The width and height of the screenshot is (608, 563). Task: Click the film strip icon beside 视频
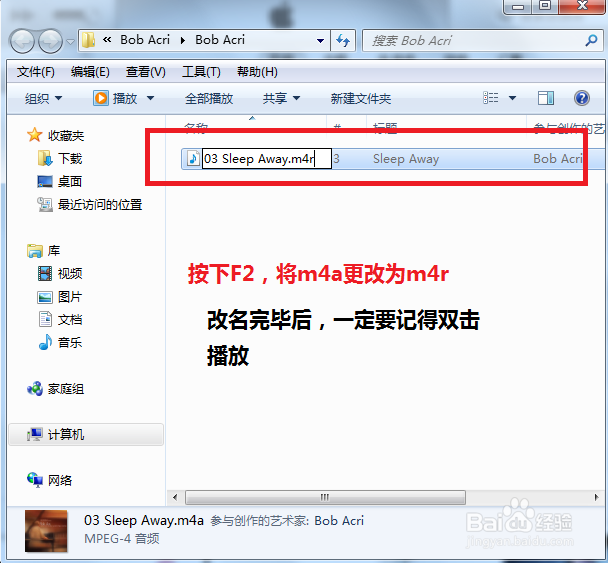45,274
